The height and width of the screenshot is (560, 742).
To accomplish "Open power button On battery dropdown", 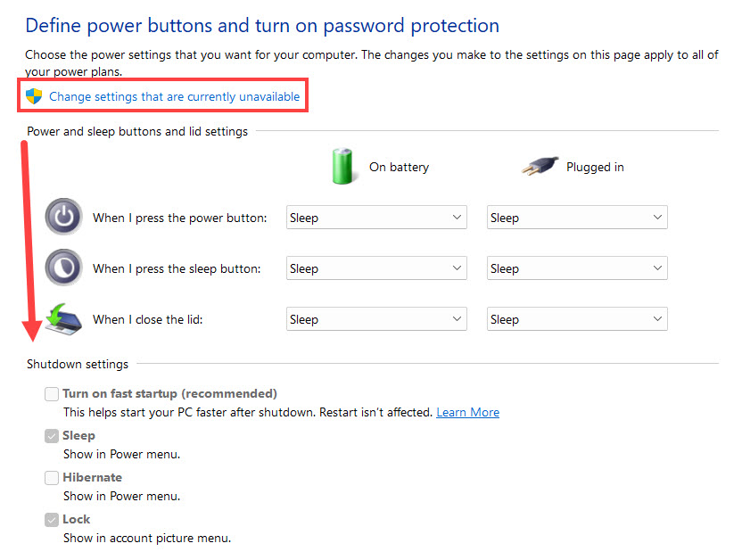I will pyautogui.click(x=376, y=218).
